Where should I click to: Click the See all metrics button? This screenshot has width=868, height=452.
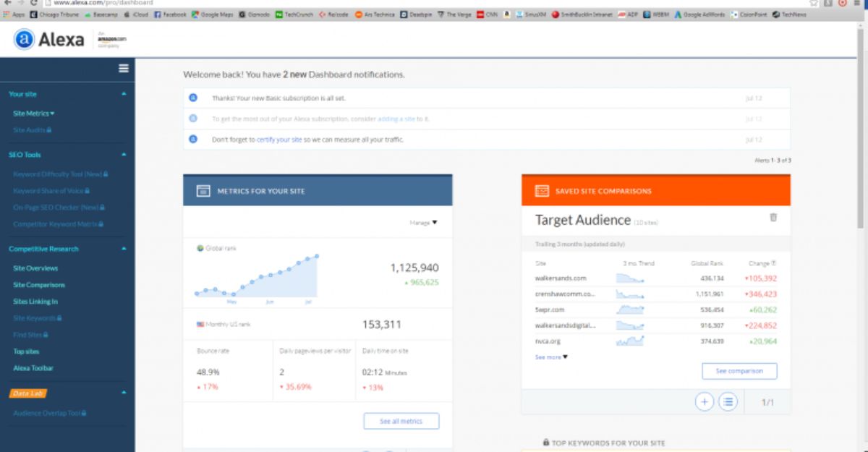pos(401,421)
